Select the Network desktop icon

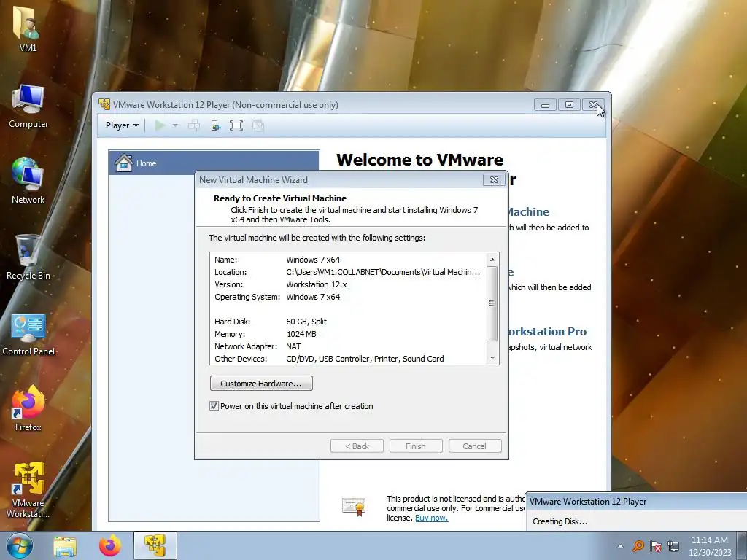click(28, 181)
